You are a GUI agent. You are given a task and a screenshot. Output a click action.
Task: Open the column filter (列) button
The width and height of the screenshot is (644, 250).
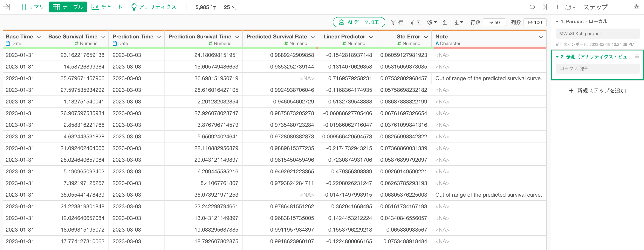pos(415,22)
